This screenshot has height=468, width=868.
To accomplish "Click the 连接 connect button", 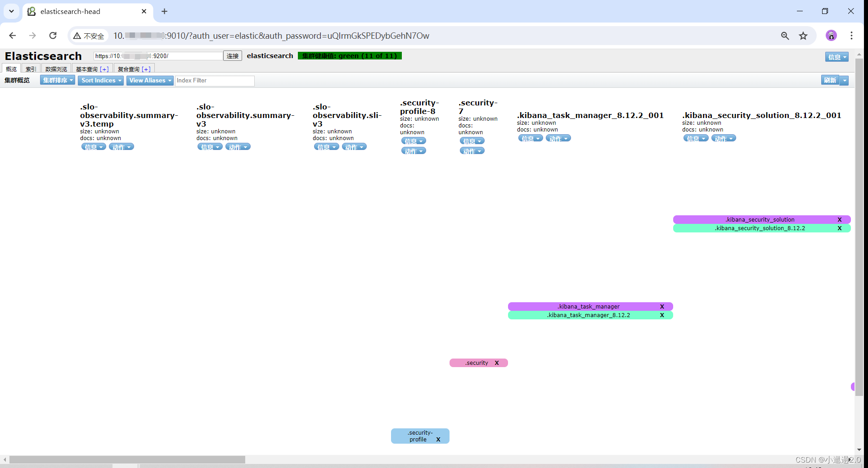I will pyautogui.click(x=233, y=56).
